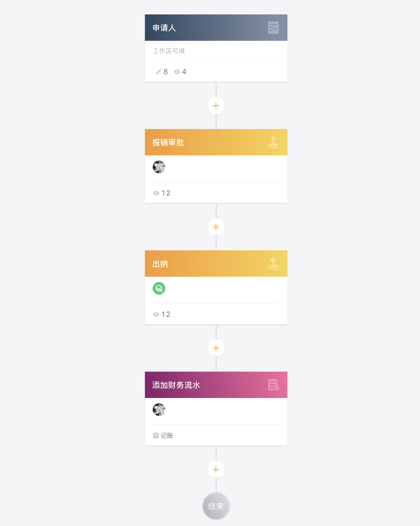Click the eye icon in 申请人 card

[x=177, y=72]
